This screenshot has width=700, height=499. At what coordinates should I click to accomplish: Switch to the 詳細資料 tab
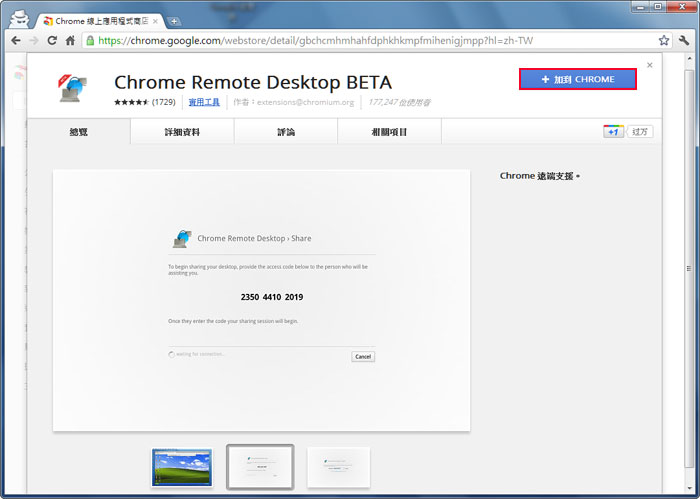(x=182, y=132)
